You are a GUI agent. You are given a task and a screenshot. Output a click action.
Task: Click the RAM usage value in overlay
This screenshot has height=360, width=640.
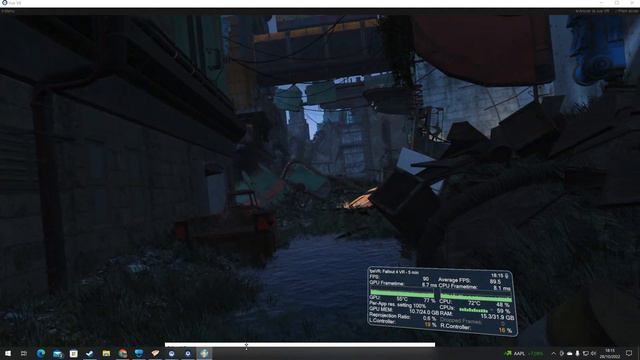[x=497, y=317]
